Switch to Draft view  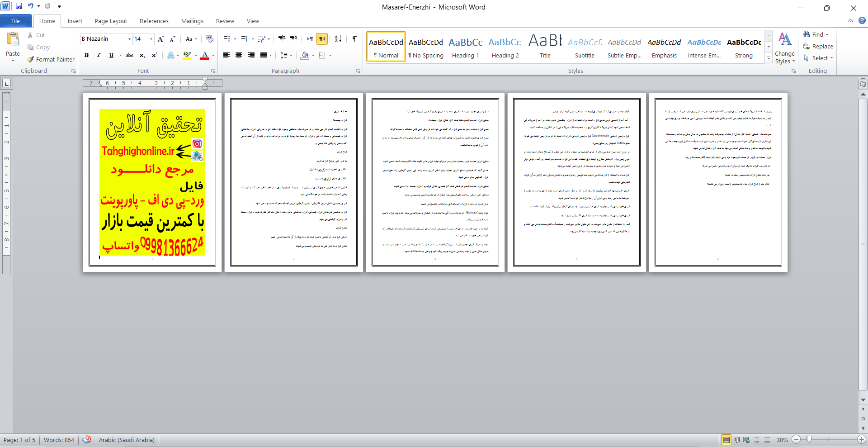coord(767,440)
